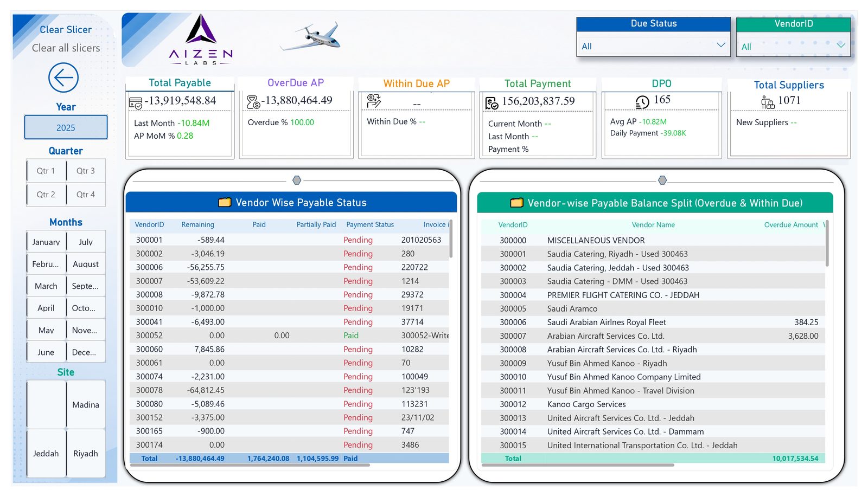Screen dimensions: 868x497
Task: Sort by the Partially Paid column header
Action: tap(316, 224)
